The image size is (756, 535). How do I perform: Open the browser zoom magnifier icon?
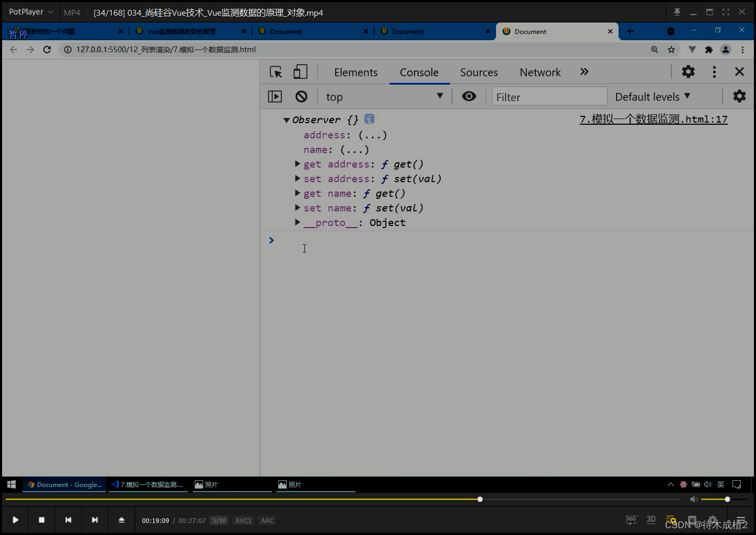[655, 50]
